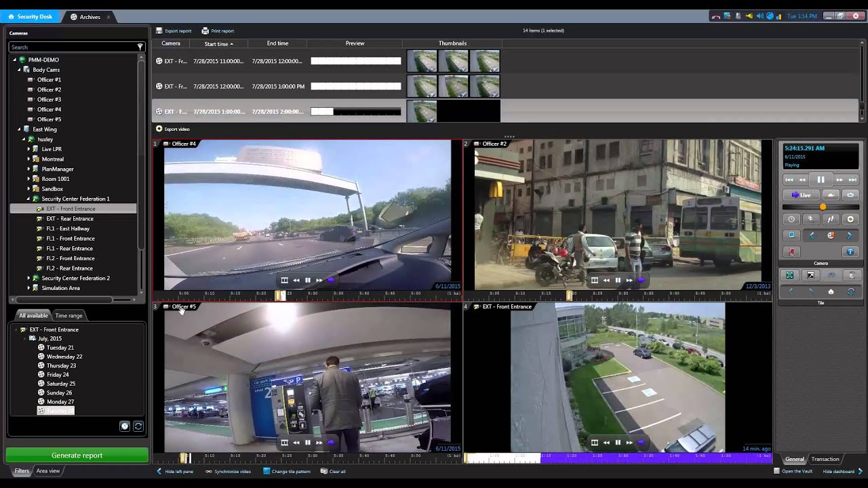Go to previous bookmark arrow
The image size is (868, 488).
(x=812, y=235)
